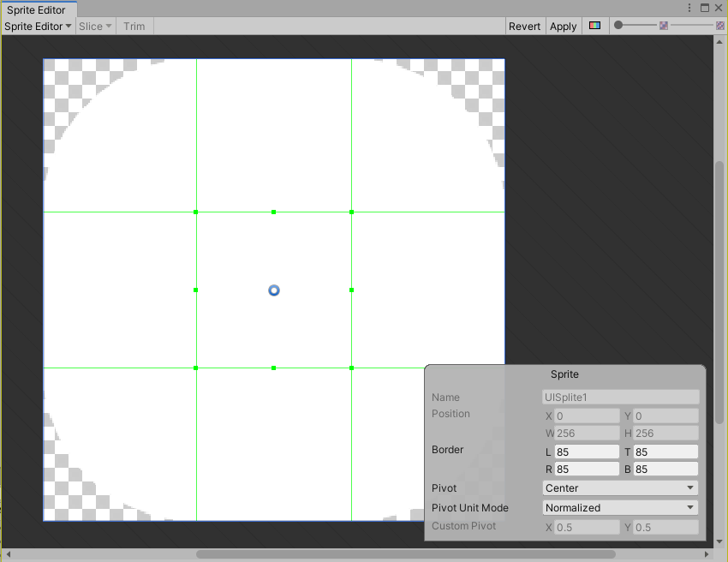The image size is (728, 562).
Task: Click the sprite Name field UISplite1
Action: click(x=620, y=398)
